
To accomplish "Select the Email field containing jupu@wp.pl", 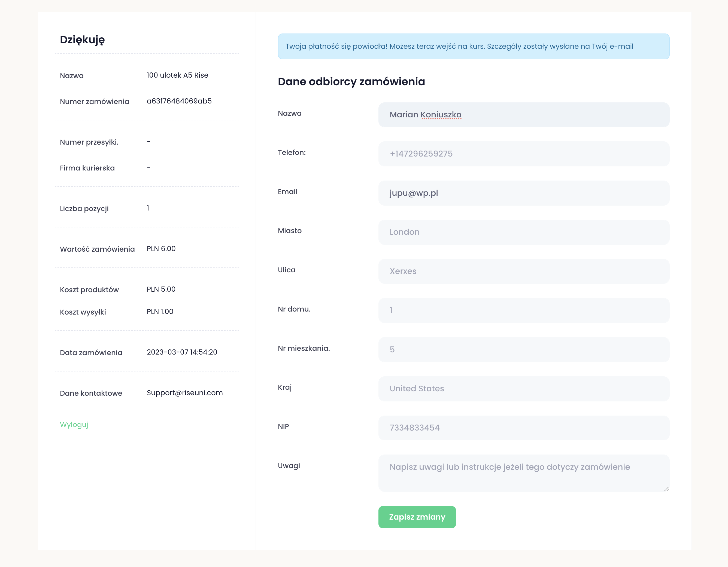I will coord(523,193).
